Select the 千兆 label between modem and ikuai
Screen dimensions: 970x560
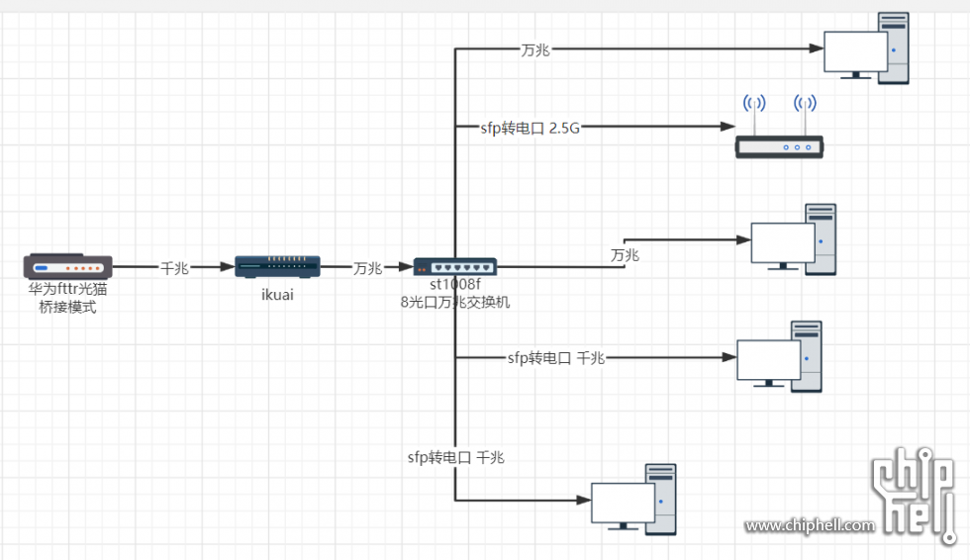[x=174, y=268]
